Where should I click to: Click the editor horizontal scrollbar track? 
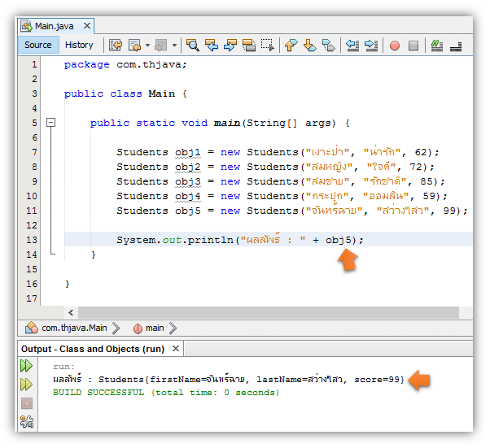[x=269, y=312]
